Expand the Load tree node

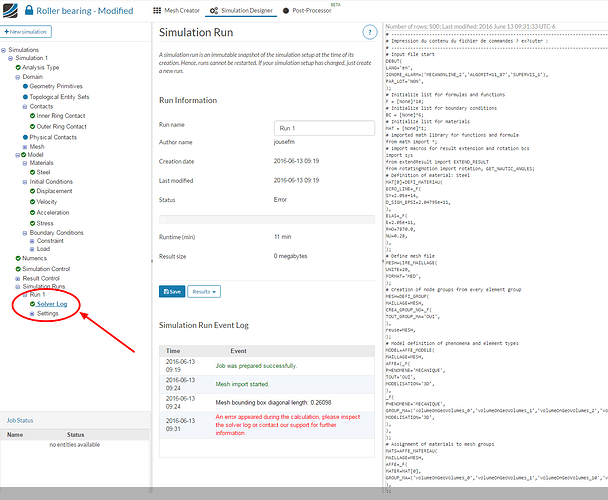(32, 249)
